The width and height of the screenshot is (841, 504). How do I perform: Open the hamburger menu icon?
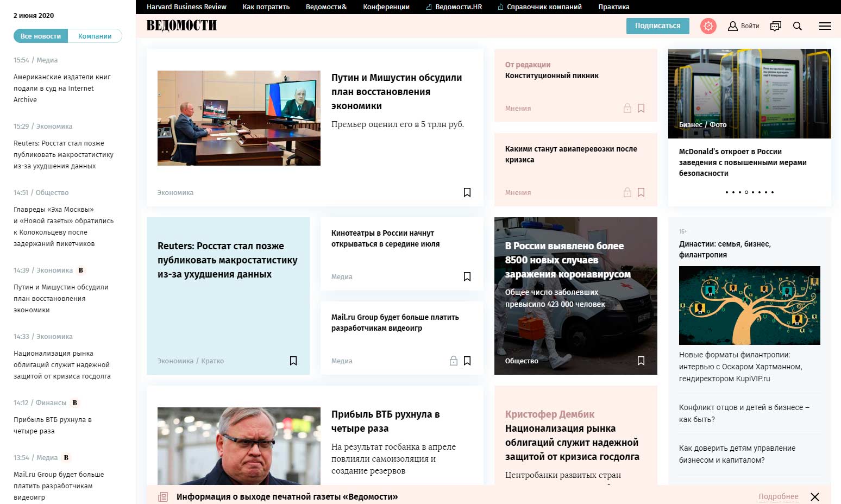pyautogui.click(x=825, y=26)
